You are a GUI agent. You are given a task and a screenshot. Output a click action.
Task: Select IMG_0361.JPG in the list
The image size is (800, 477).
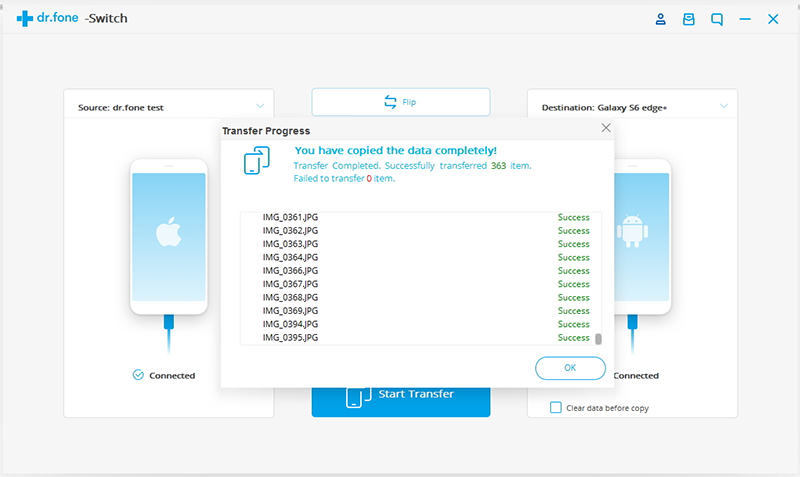(290, 217)
